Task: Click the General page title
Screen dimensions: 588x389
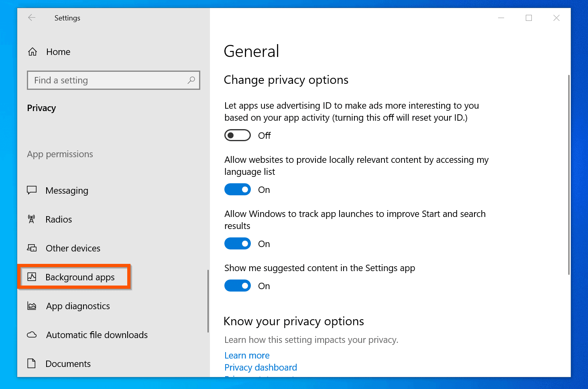Action: [251, 51]
